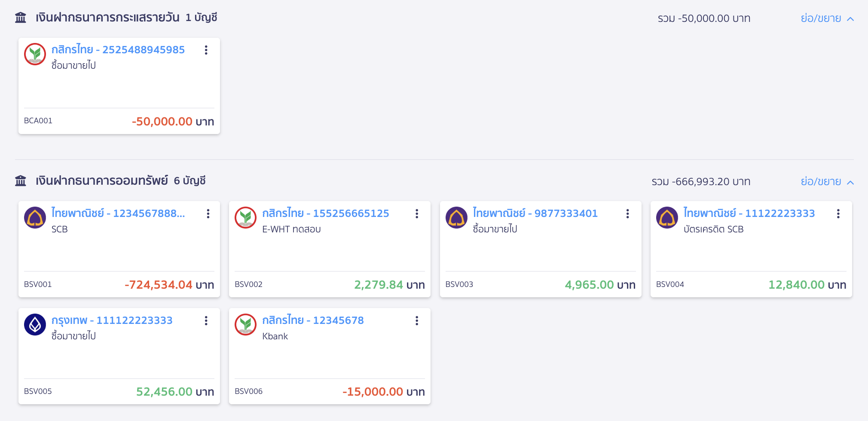
Task: Collapse the เงินฝากธนาคารออมทรัพย์ section
Action: [x=827, y=182]
